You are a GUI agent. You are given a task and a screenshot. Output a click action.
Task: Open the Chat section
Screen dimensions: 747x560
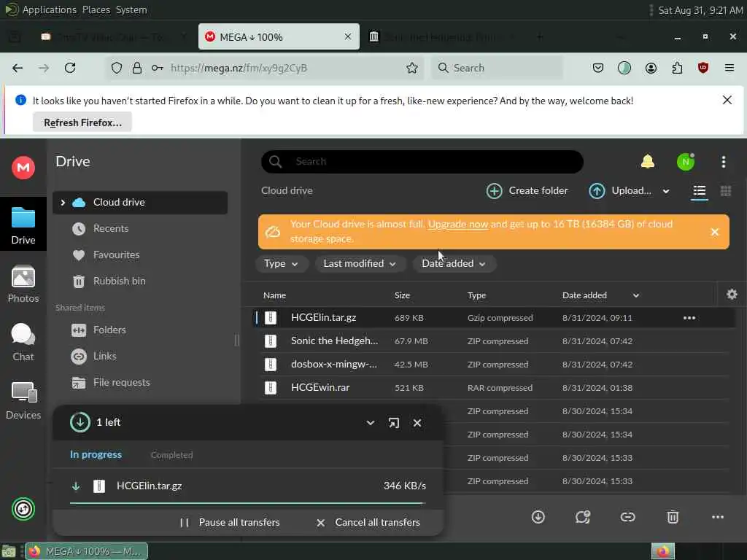[23, 343]
